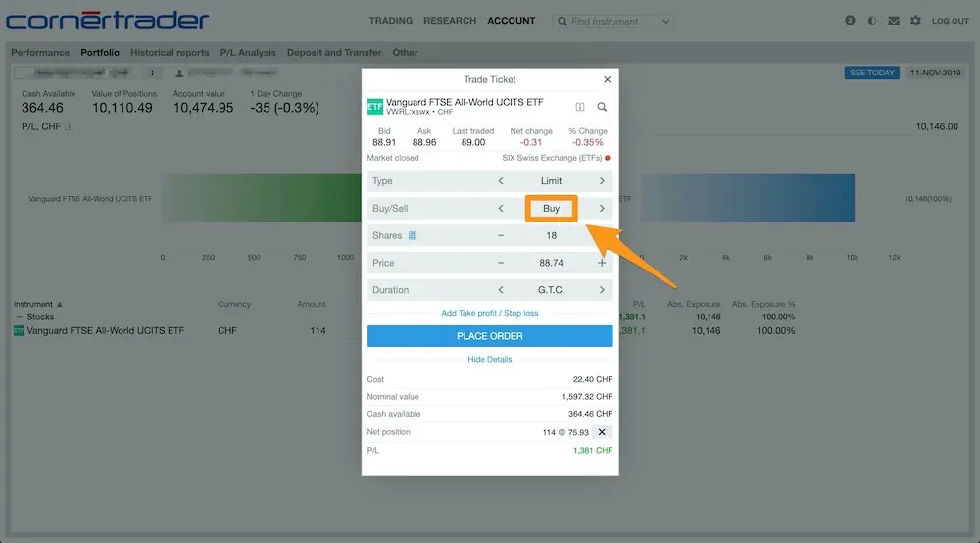The image size is (980, 543).
Task: Open the Historical reports tab
Action: (x=170, y=53)
